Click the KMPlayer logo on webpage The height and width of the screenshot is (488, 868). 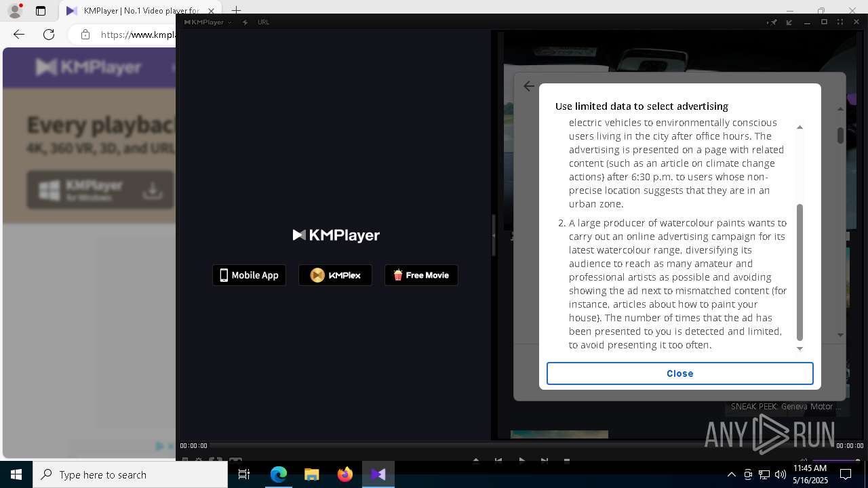pyautogui.click(x=88, y=67)
